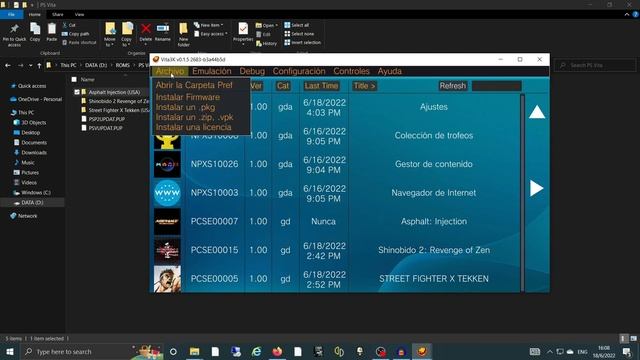
Task: Click the search field next to Refresh
Action: pyautogui.click(x=496, y=86)
